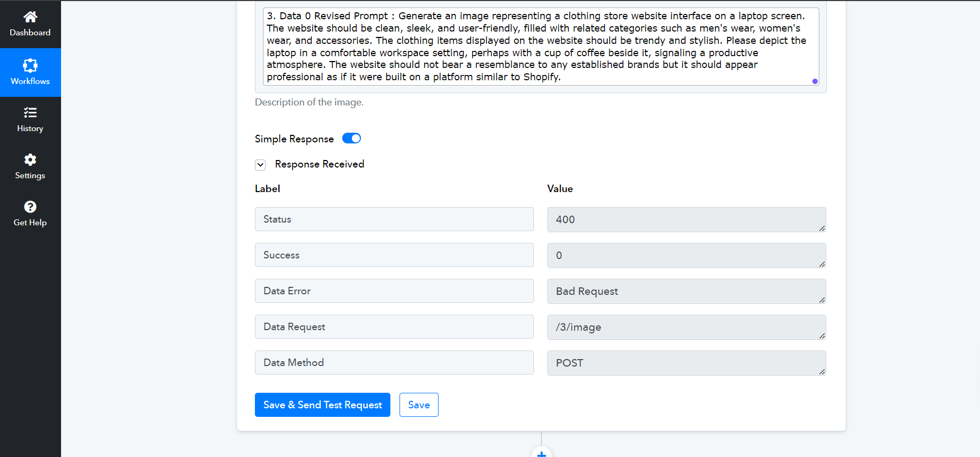Click the purple dot in prompt box
The width and height of the screenshot is (980, 457).
tap(815, 81)
